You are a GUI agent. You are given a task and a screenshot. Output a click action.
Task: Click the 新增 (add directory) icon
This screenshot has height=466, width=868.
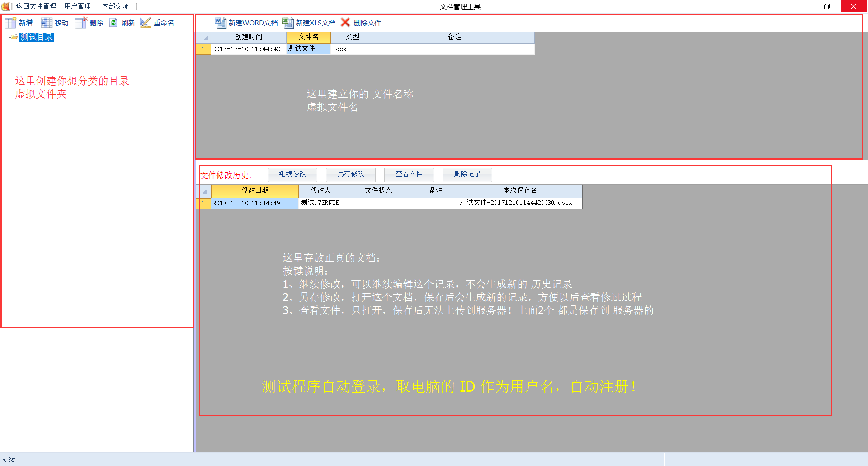point(10,23)
